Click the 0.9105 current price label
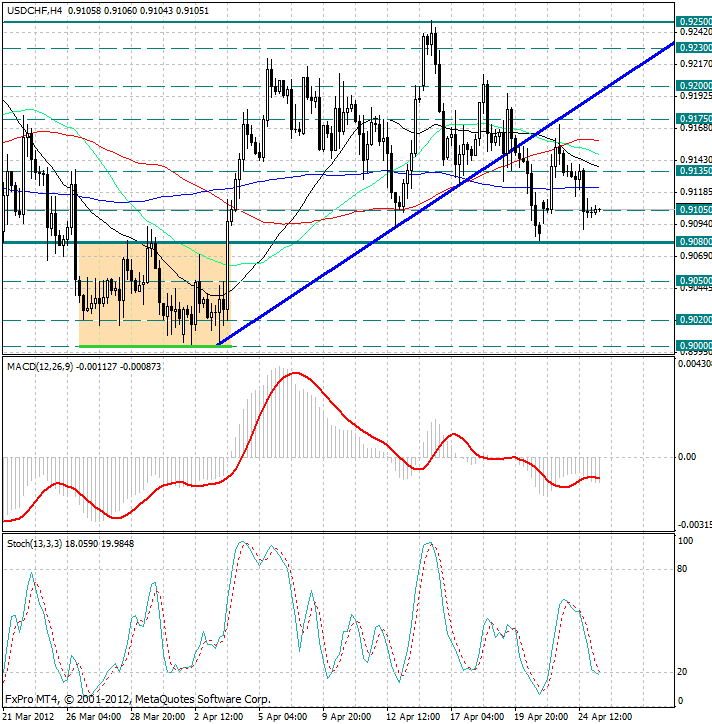Screen dimensions: 712x724 (695, 209)
